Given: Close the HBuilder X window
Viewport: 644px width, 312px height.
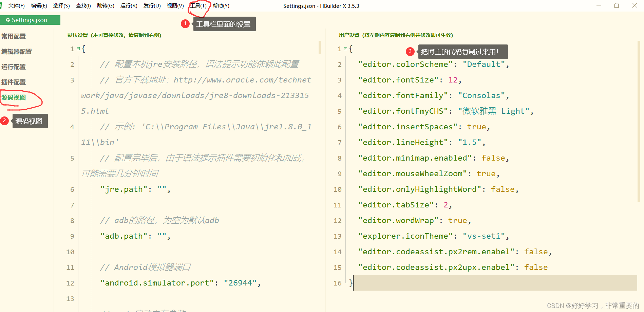Looking at the screenshot, I should [x=634, y=5].
